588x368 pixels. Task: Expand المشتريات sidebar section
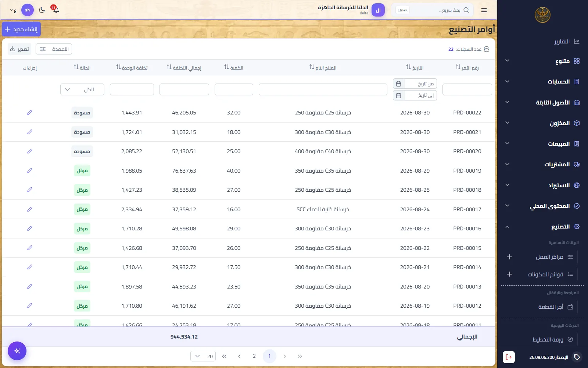[542, 164]
